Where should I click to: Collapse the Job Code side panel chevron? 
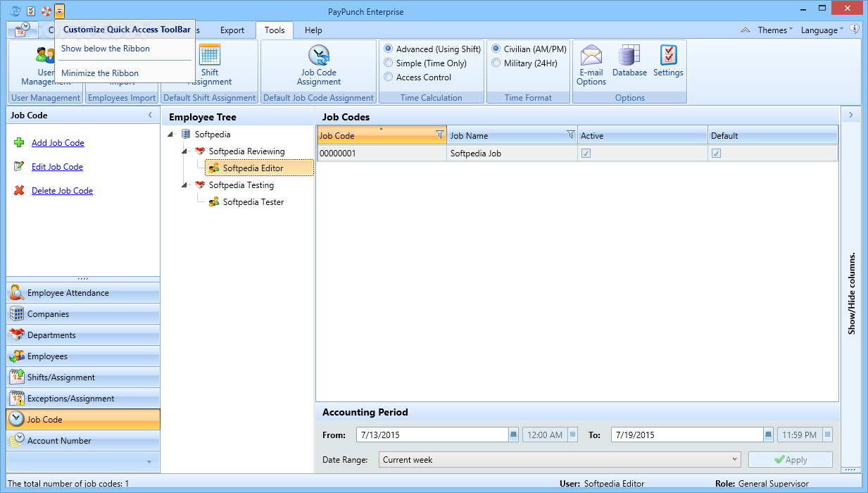(150, 115)
